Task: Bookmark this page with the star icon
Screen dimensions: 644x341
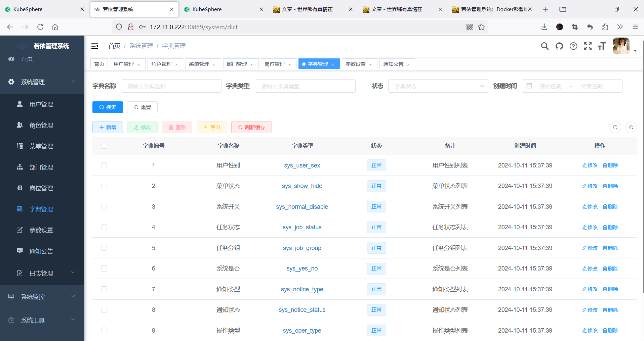Action: coord(481,27)
